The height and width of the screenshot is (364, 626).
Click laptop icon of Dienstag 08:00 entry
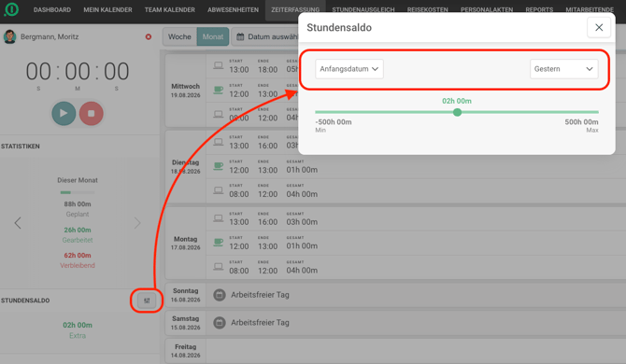tap(218, 190)
